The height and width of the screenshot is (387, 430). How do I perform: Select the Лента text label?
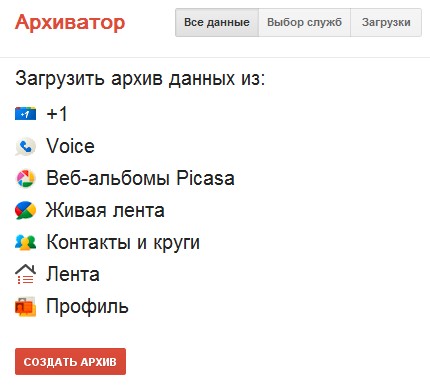[73, 274]
